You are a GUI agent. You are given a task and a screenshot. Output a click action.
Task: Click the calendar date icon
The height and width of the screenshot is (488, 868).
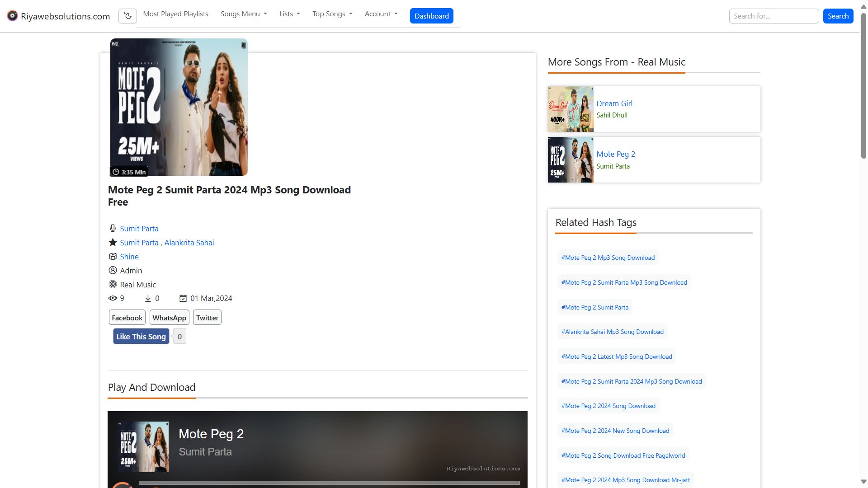coord(183,298)
